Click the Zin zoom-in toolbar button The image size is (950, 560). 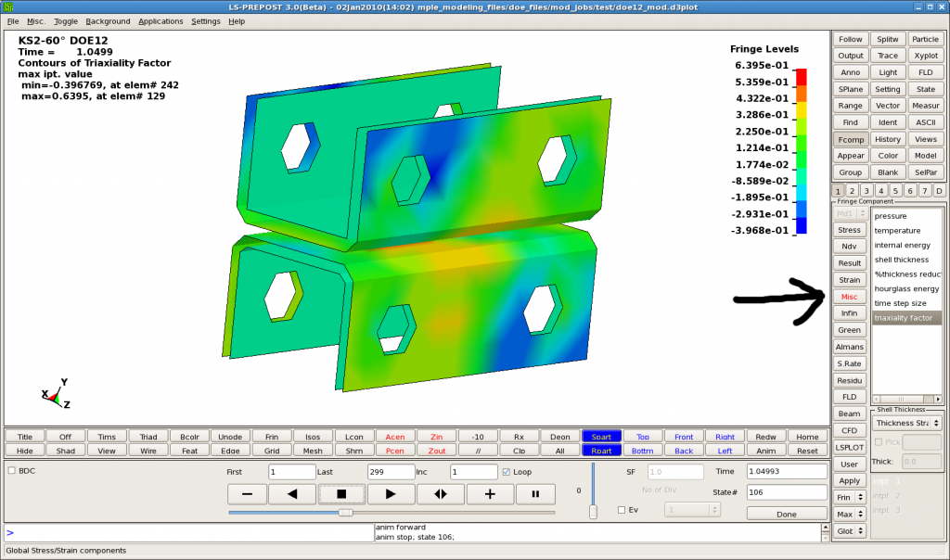(x=436, y=437)
